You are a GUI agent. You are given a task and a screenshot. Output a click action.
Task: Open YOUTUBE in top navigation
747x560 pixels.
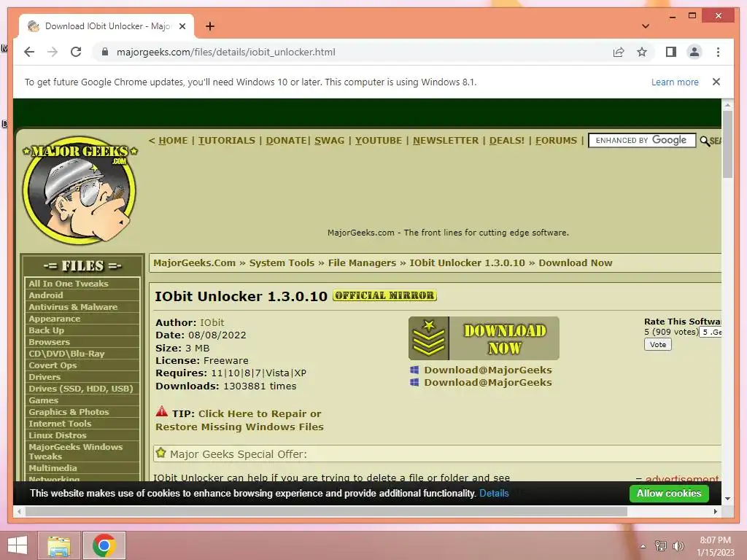pyautogui.click(x=379, y=141)
